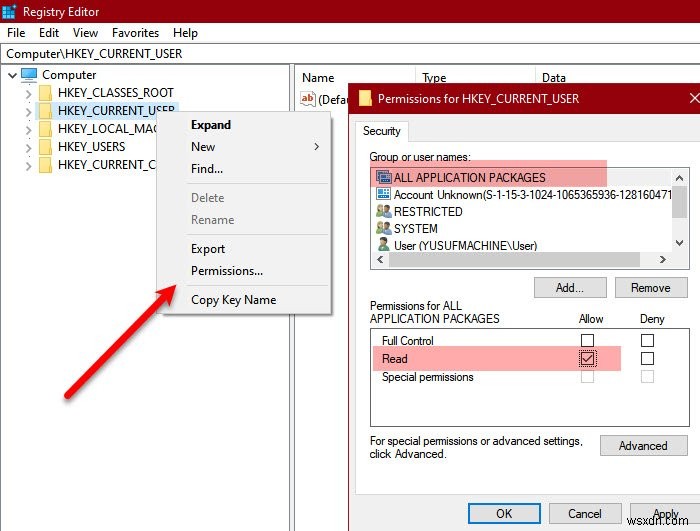
Task: Click the Registry Editor app icon in title bar
Action: (8, 11)
